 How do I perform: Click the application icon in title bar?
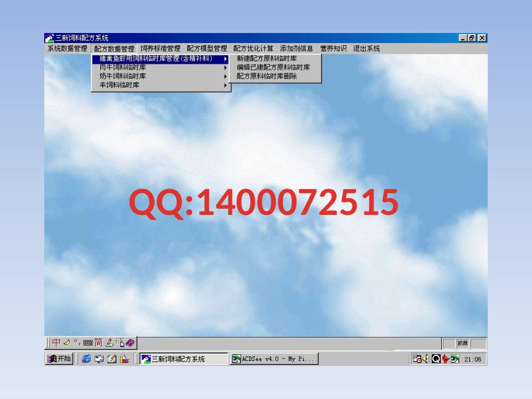[49, 38]
